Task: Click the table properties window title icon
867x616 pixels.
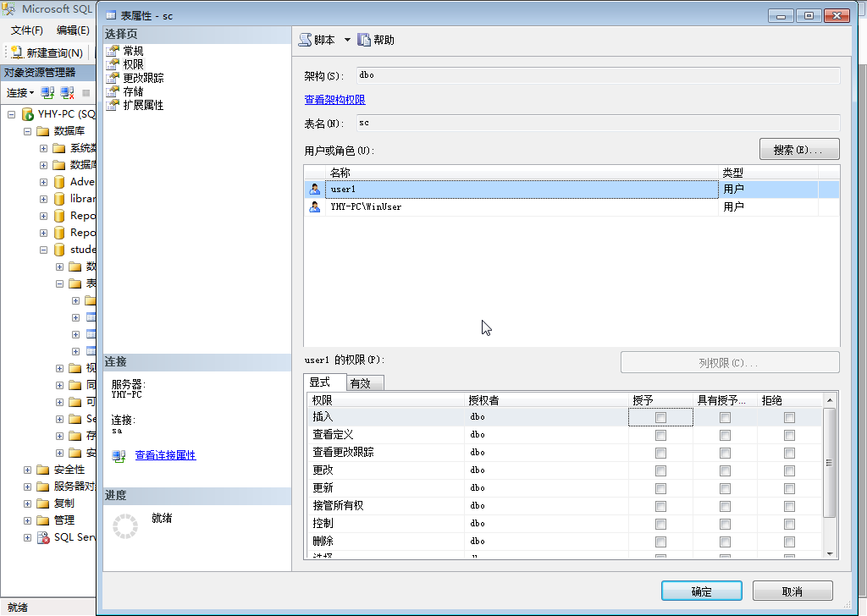Action: point(111,15)
